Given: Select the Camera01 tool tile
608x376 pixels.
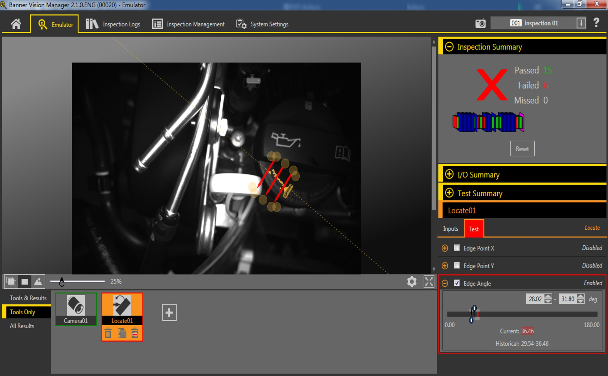Looking at the screenshot, I should point(76,309).
